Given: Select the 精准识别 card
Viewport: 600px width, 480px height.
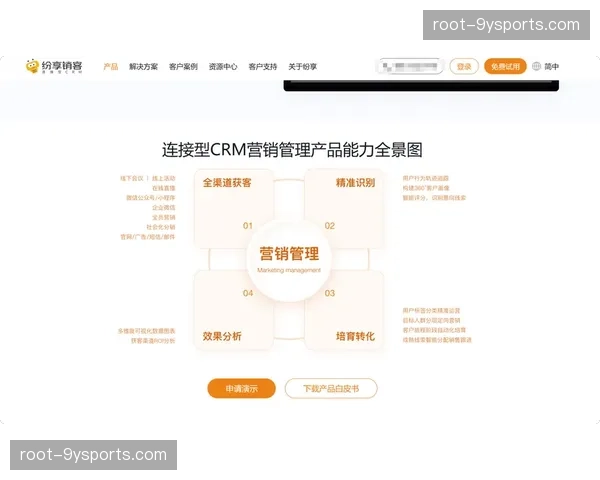Looking at the screenshot, I should point(344,209).
